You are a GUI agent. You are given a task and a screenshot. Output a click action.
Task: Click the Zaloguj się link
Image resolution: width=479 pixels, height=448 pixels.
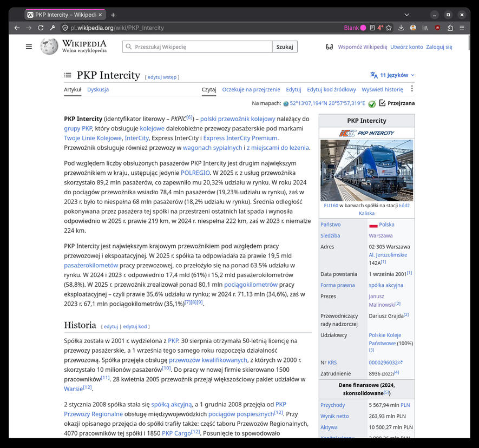[x=439, y=47]
